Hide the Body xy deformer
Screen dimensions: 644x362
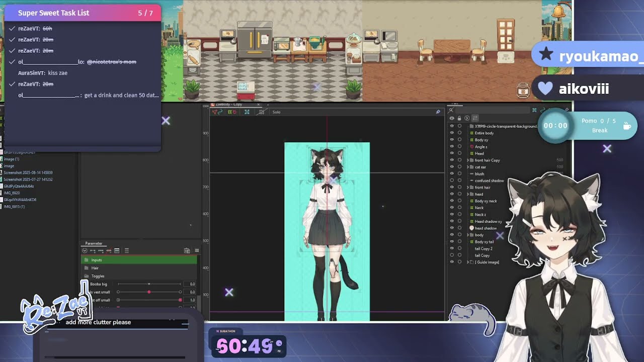pyautogui.click(x=452, y=140)
